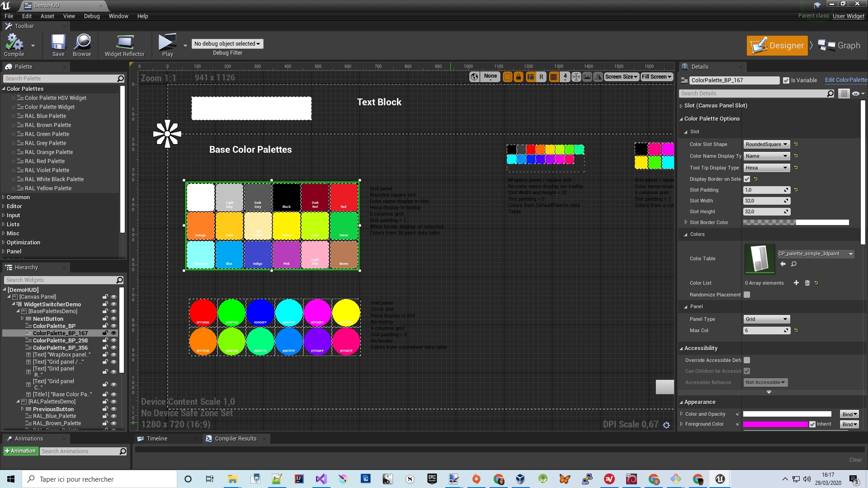Open Browse to find asset
The width and height of the screenshot is (868, 488).
click(82, 45)
